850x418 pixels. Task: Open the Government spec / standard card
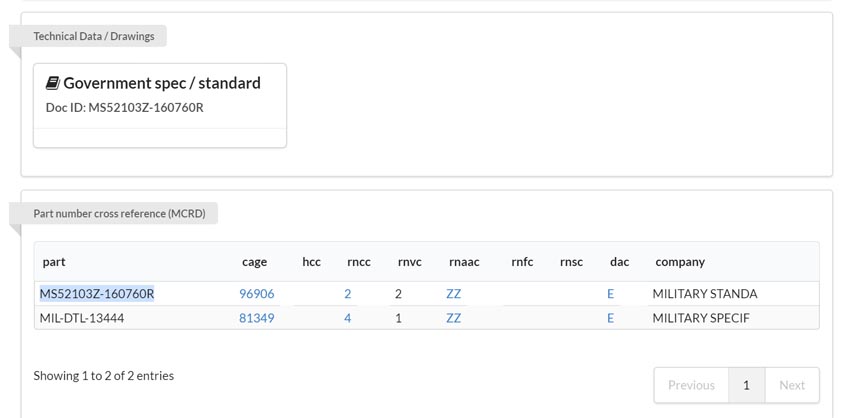(x=160, y=105)
